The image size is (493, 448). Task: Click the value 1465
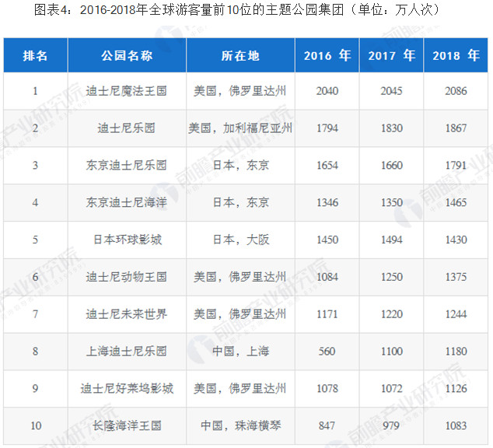click(456, 202)
